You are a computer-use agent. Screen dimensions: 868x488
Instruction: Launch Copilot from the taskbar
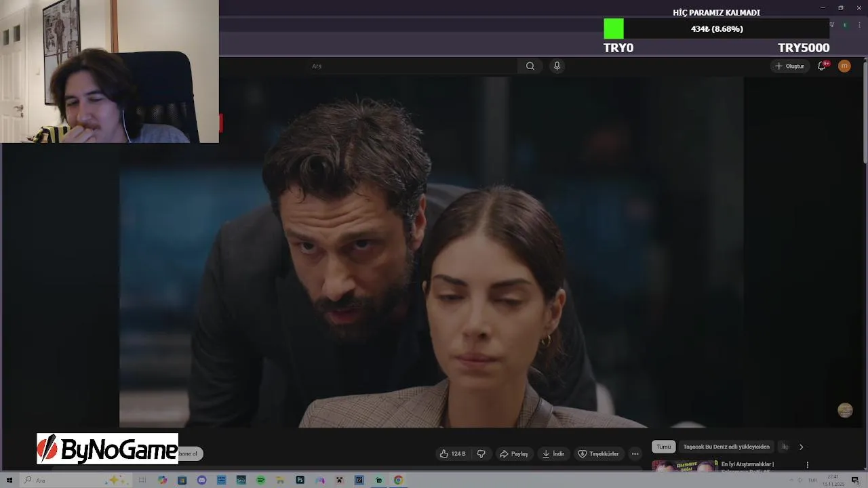coord(162,480)
